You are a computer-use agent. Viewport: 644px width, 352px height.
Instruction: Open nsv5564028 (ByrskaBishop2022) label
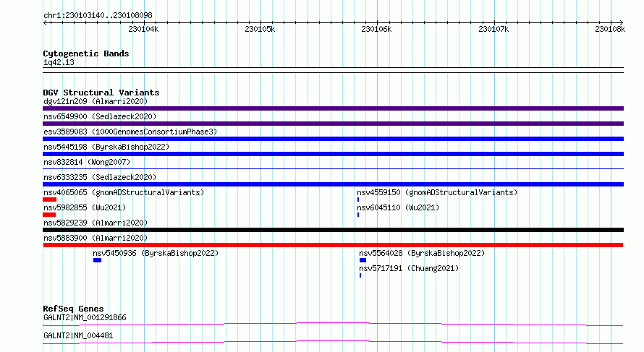pyautogui.click(x=422, y=253)
